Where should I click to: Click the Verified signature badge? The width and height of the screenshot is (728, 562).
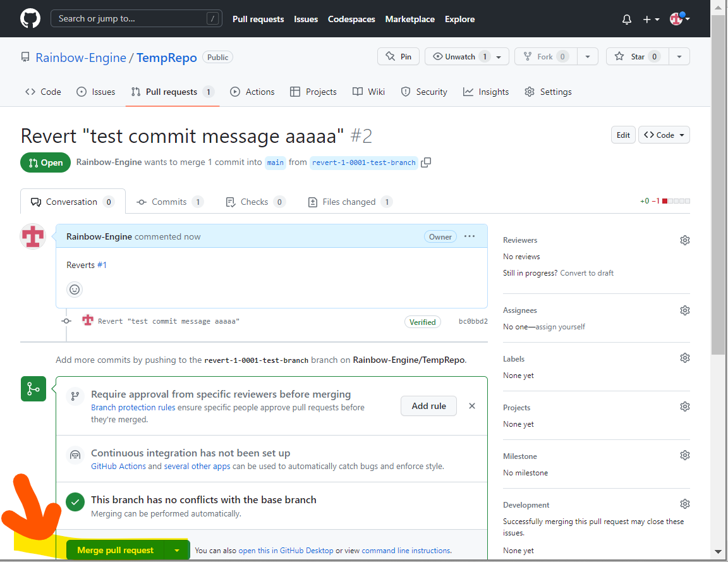[423, 322]
